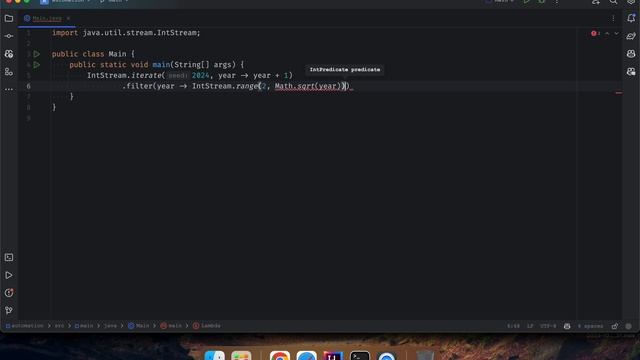Click the red error stripe mark on scrollbar
Image resolution: width=640 pixels, height=360 pixels.
(x=619, y=93)
